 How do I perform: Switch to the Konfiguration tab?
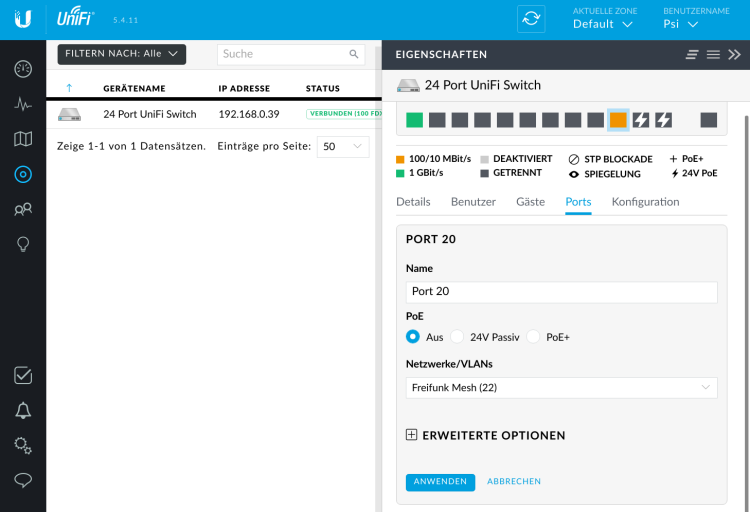[x=645, y=202]
